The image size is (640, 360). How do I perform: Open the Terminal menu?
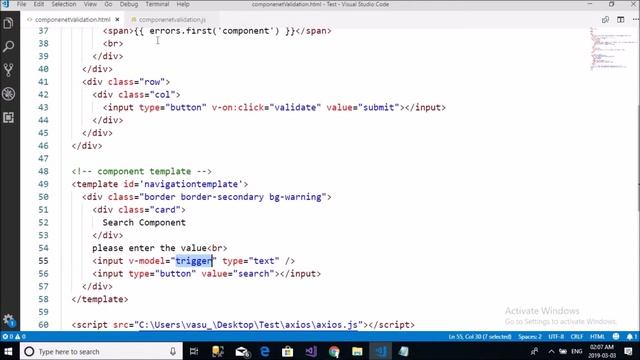pos(157,4)
